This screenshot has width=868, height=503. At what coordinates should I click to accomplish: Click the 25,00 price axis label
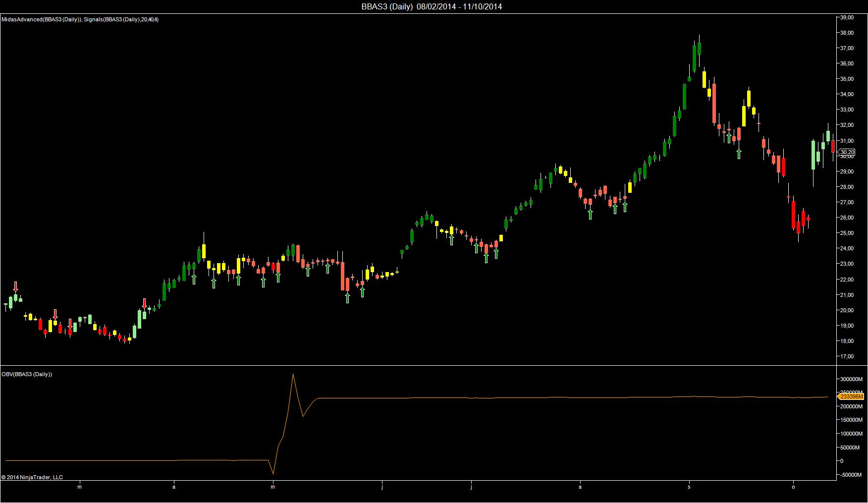click(847, 233)
